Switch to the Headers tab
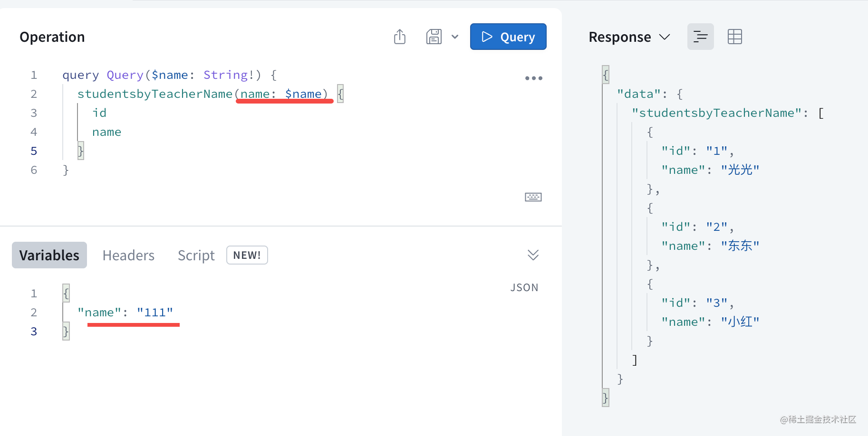This screenshot has width=868, height=436. 128,255
